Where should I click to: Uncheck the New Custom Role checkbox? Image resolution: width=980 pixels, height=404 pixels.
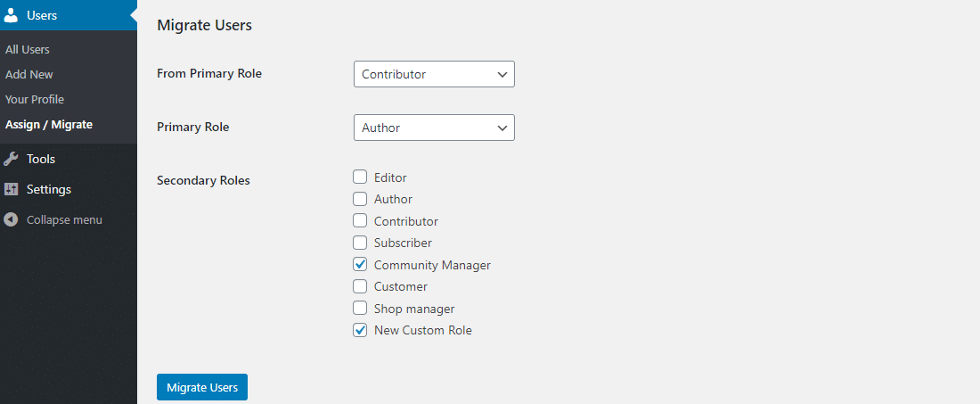[x=360, y=330]
